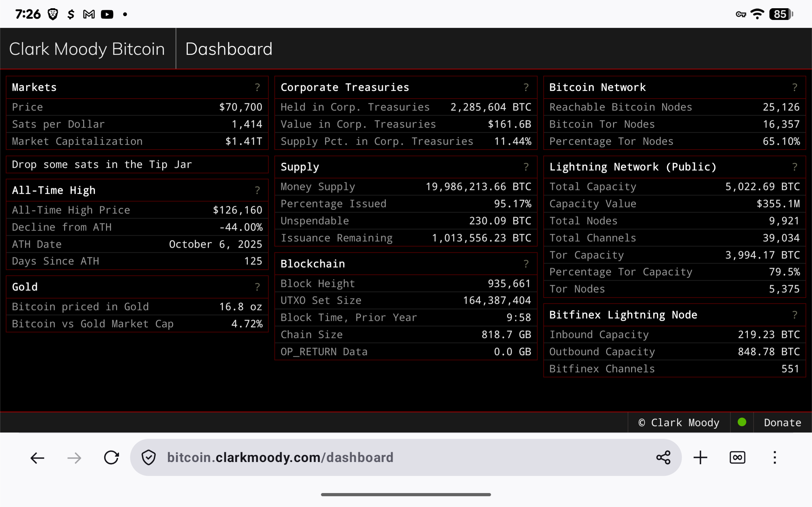
Task: Click the Blockchain panel question mark
Action: point(526,264)
